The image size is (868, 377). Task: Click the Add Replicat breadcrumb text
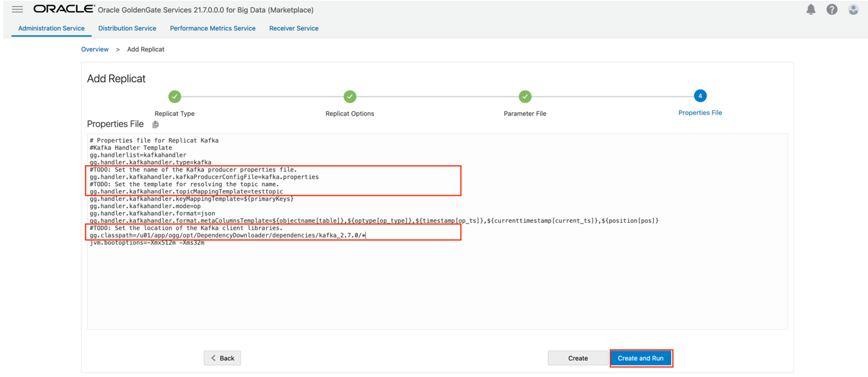(146, 49)
